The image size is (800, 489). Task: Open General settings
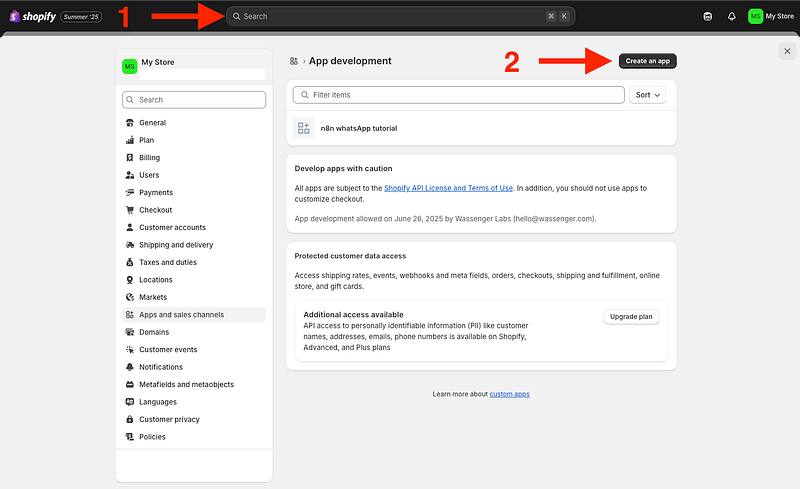(x=152, y=123)
